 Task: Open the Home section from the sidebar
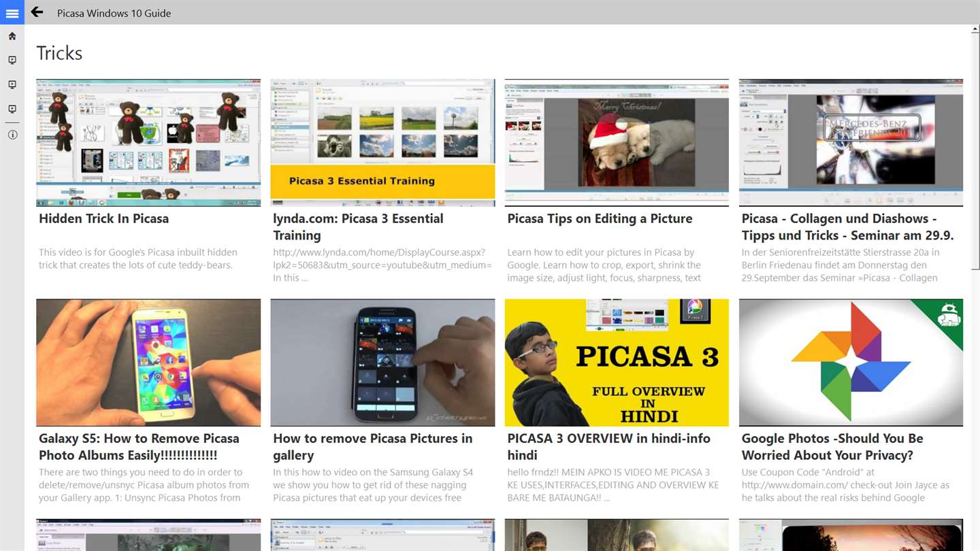point(12,36)
